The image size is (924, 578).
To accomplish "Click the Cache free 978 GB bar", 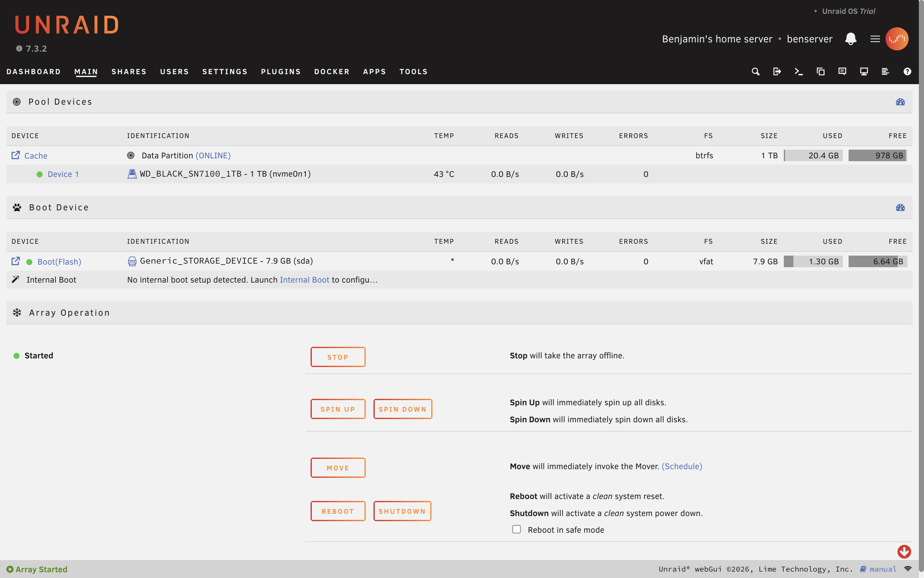I will click(x=877, y=156).
